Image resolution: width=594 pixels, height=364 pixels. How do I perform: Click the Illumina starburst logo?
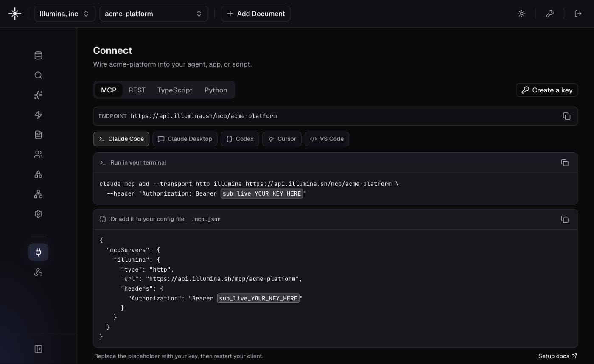tap(15, 14)
